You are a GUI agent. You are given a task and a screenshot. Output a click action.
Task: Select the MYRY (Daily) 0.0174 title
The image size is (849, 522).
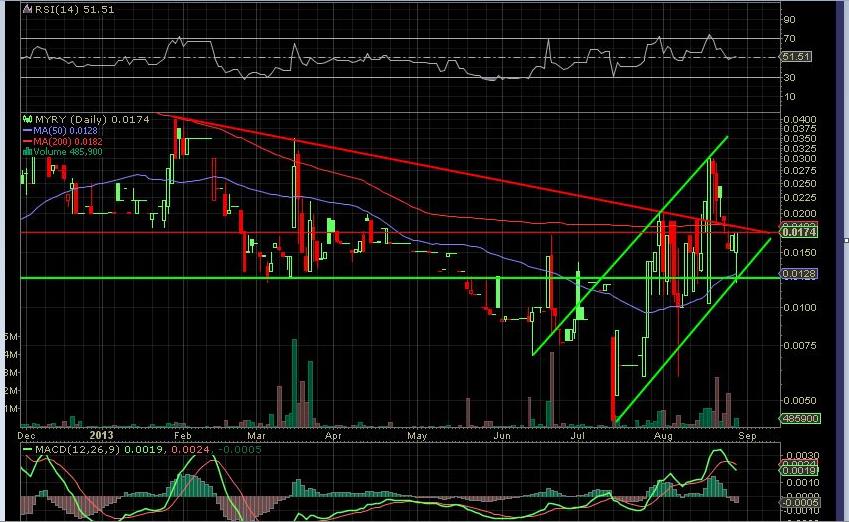(92, 119)
